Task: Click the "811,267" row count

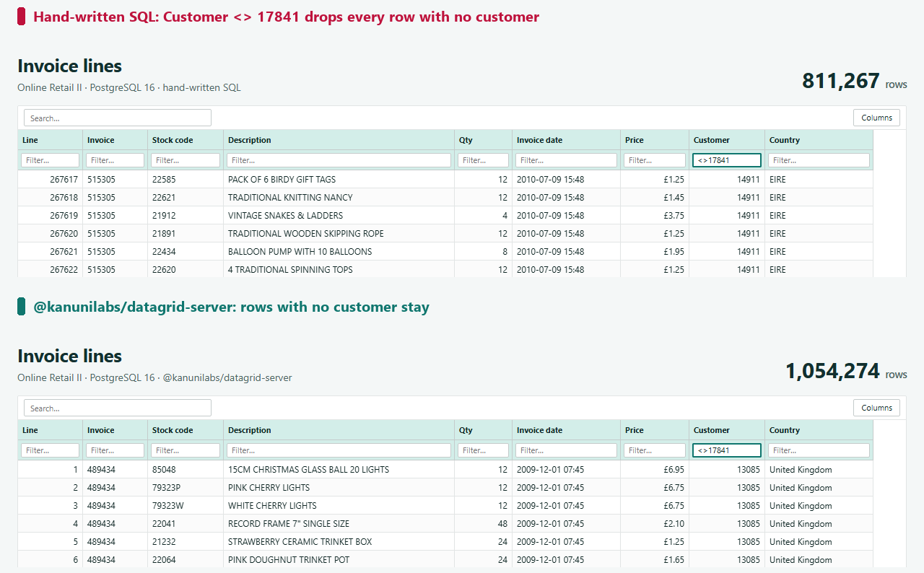Action: click(841, 81)
